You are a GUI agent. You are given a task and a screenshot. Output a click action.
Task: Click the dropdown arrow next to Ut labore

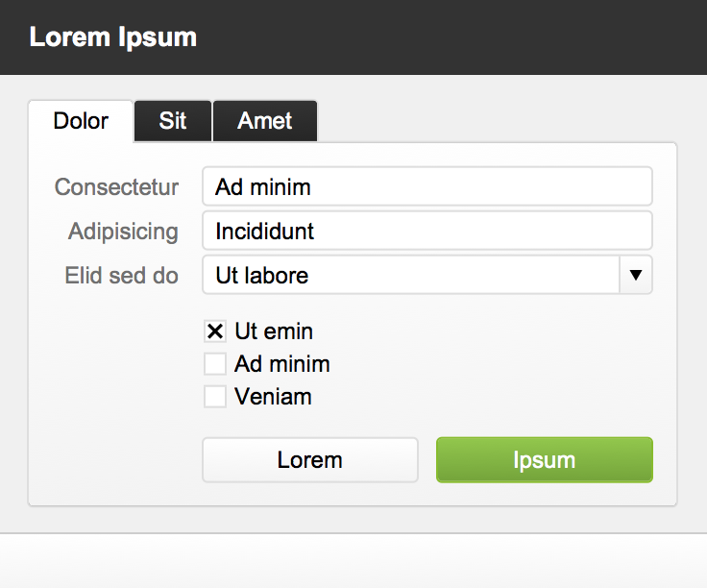point(636,275)
